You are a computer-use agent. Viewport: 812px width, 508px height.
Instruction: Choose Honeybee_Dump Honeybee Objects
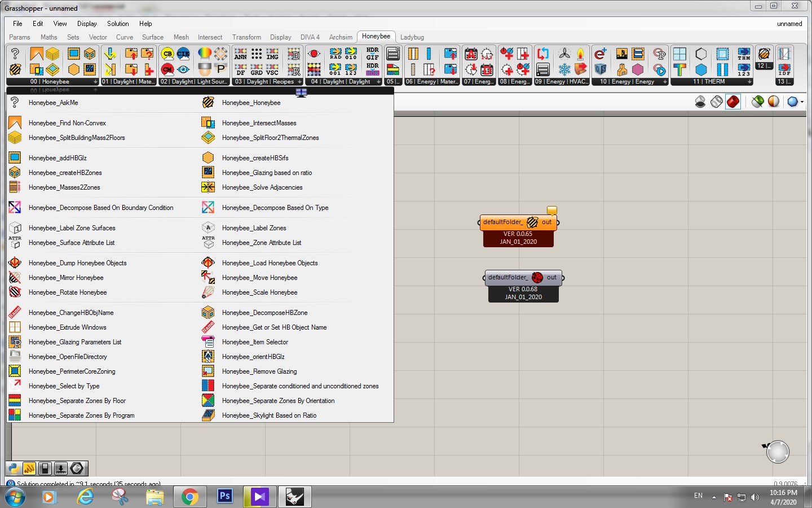click(78, 263)
